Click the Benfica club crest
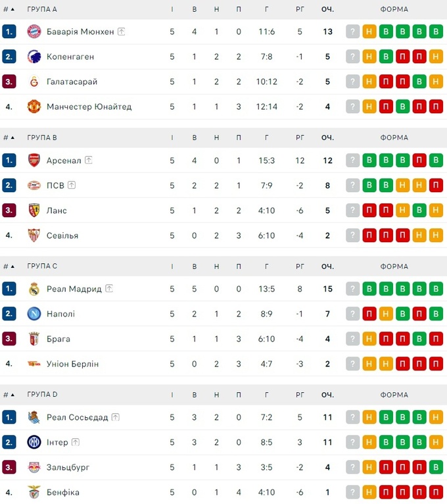The width and height of the screenshot is (447, 504). [x=34, y=492]
